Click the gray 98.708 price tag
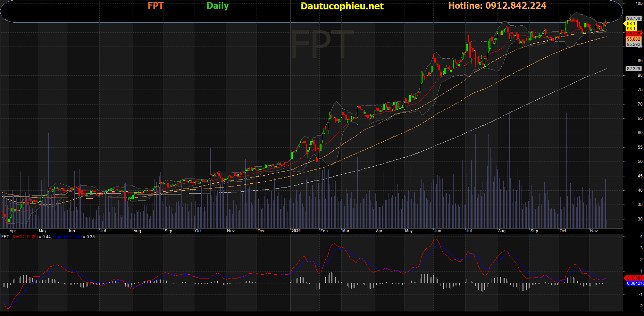This screenshot has width=644, height=316. pos(633,18)
